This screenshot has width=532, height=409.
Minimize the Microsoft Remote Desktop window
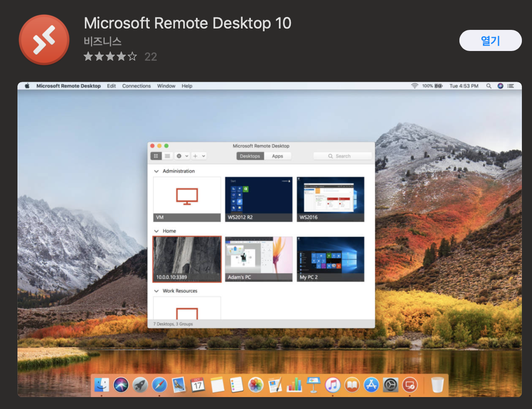pos(159,146)
